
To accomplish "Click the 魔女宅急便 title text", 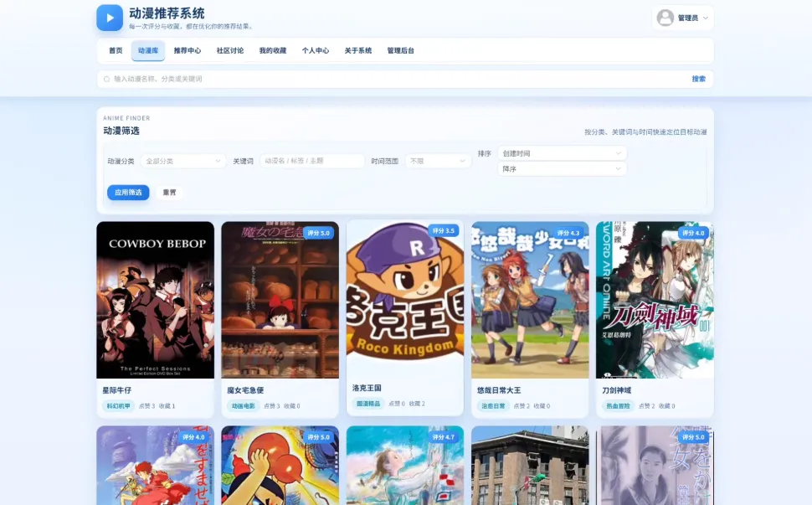I will [245, 390].
